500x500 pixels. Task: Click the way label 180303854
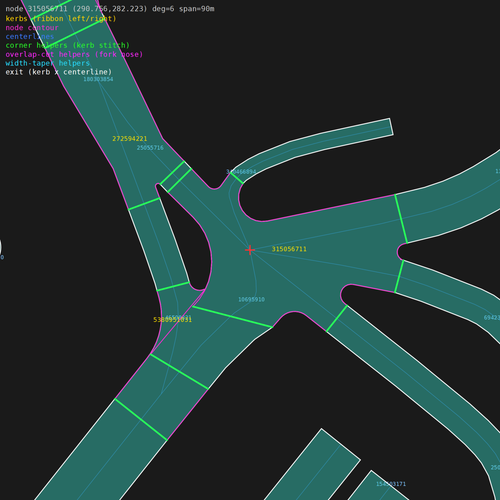click(x=98, y=79)
